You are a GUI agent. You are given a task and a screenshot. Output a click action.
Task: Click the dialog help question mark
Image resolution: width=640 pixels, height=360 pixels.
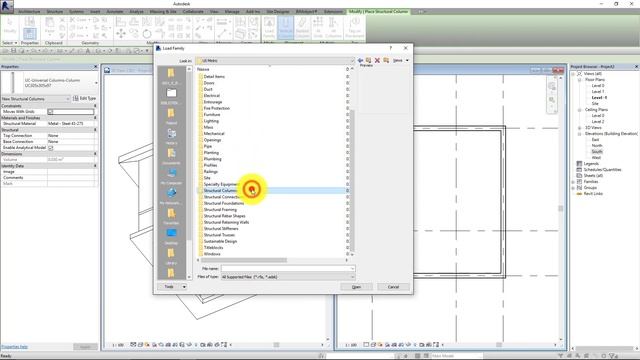point(390,48)
